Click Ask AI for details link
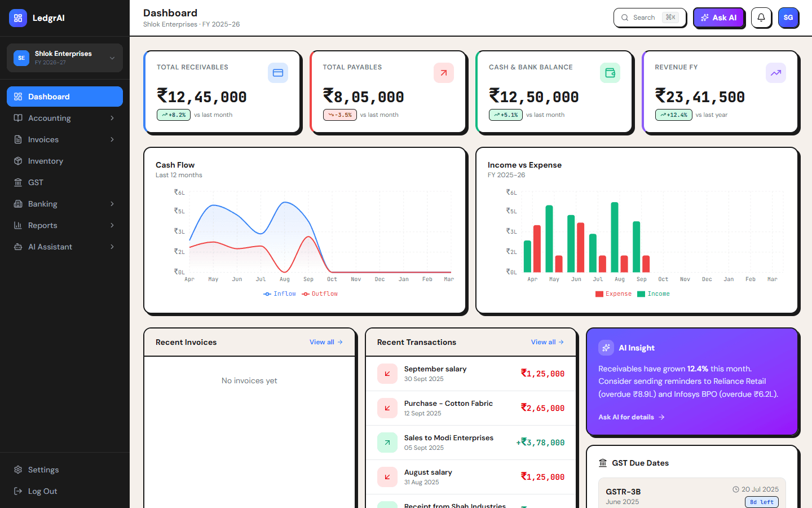The image size is (812, 508). coord(632,417)
